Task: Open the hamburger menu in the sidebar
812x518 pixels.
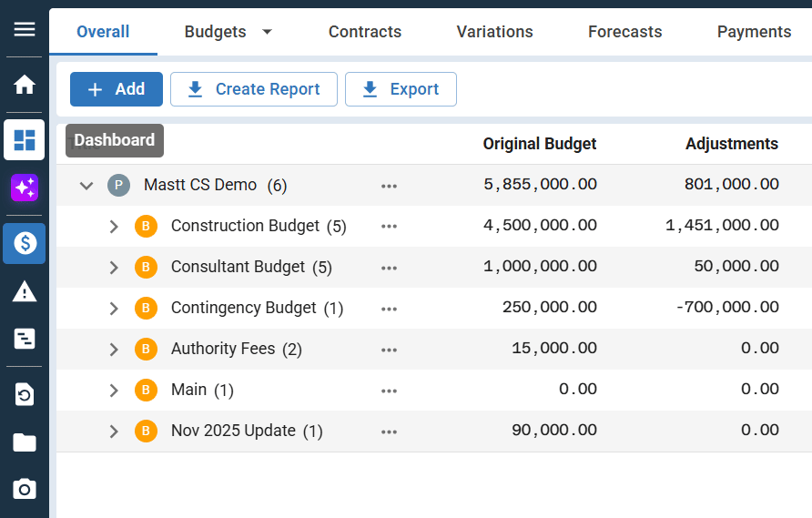Action: [x=25, y=29]
